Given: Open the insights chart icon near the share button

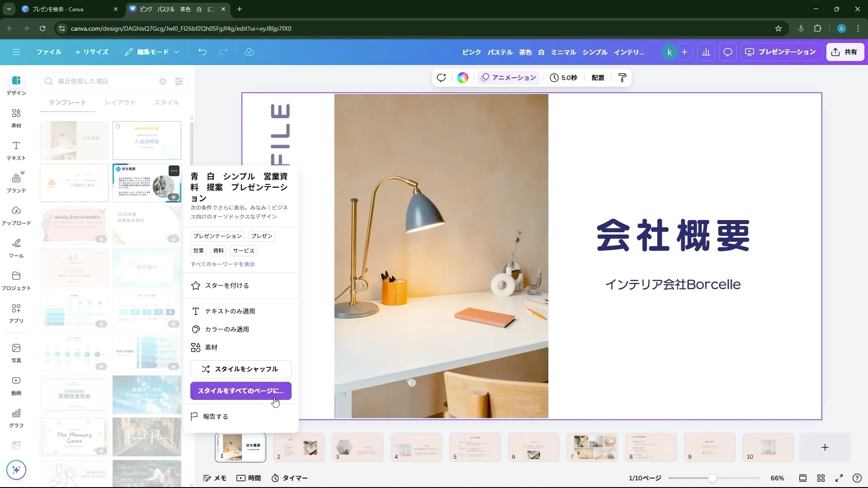Looking at the screenshot, I should pyautogui.click(x=706, y=52).
